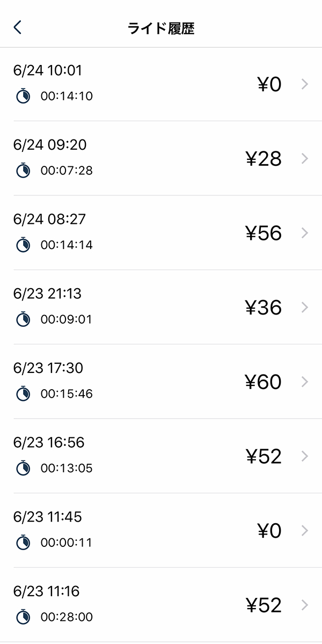Click stopwatch icon next to 00:13:05
This screenshot has width=322, height=644.
(23, 468)
